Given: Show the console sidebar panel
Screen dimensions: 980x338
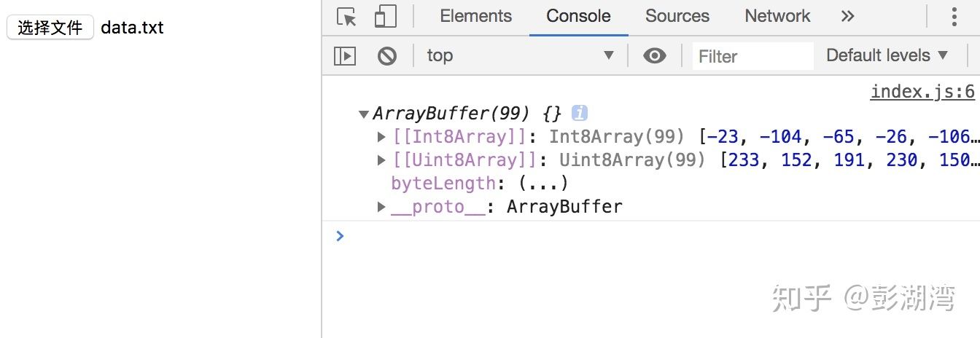Looking at the screenshot, I should click(344, 56).
